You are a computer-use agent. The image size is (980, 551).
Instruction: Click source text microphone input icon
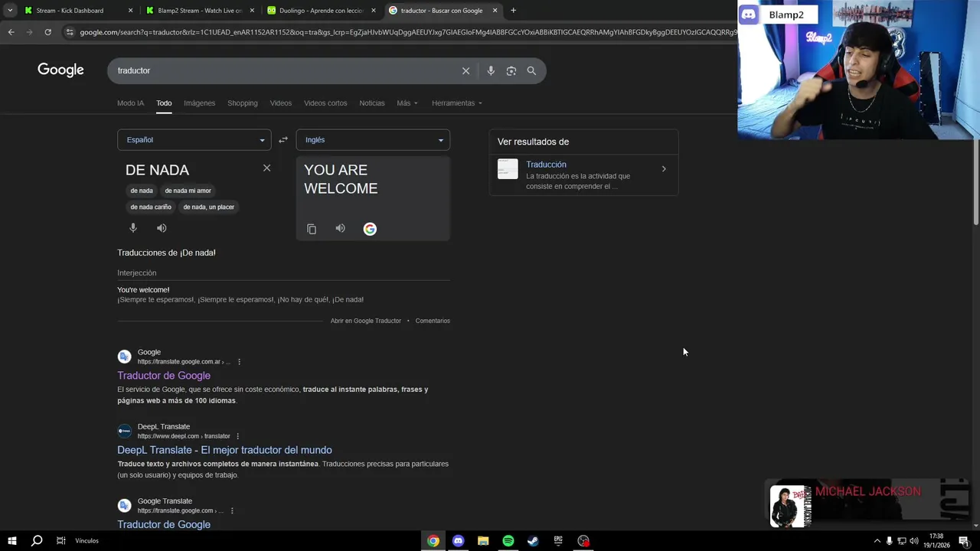133,228
